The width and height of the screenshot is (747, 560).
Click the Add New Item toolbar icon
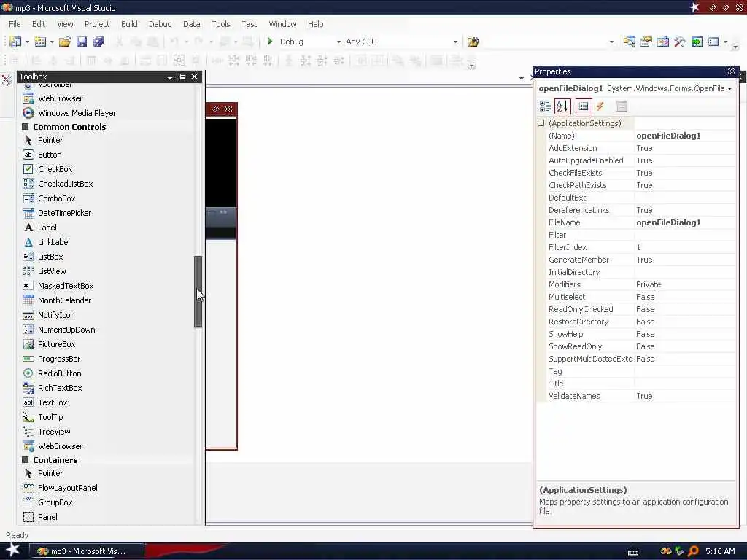point(40,42)
